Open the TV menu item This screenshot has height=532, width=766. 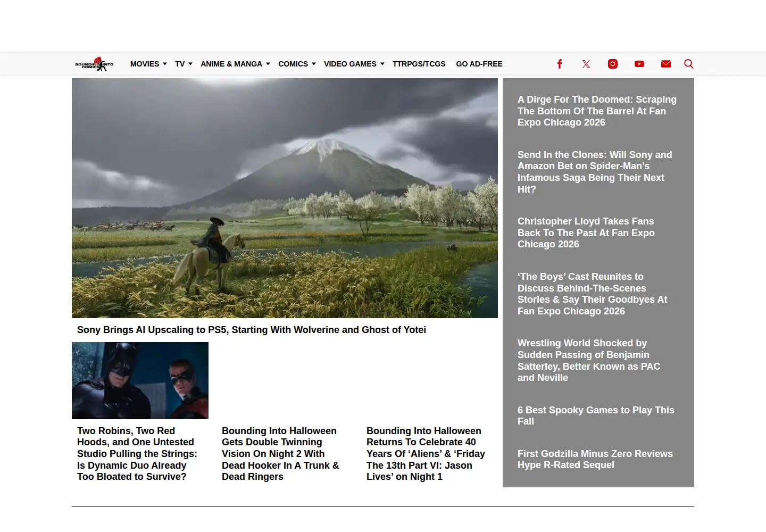(180, 64)
